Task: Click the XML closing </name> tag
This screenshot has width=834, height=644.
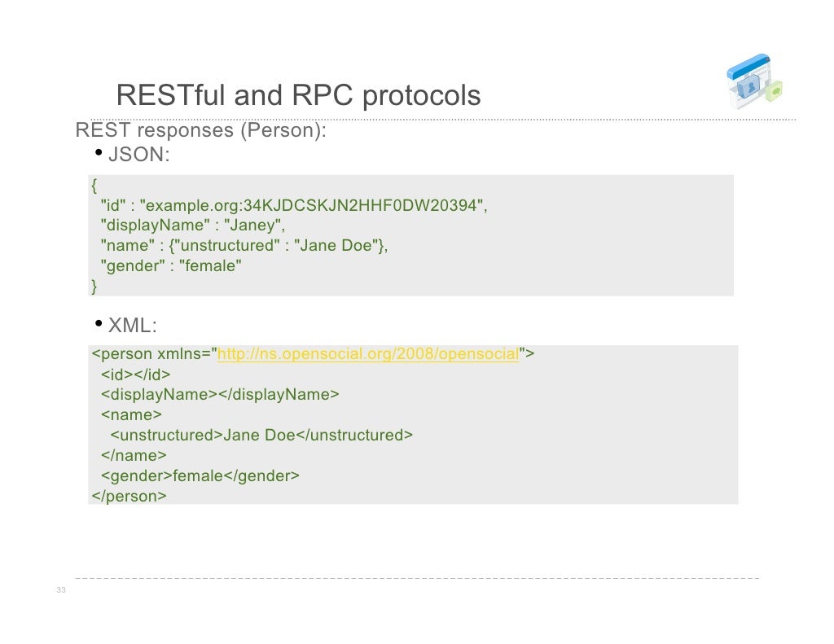Action: tap(134, 455)
